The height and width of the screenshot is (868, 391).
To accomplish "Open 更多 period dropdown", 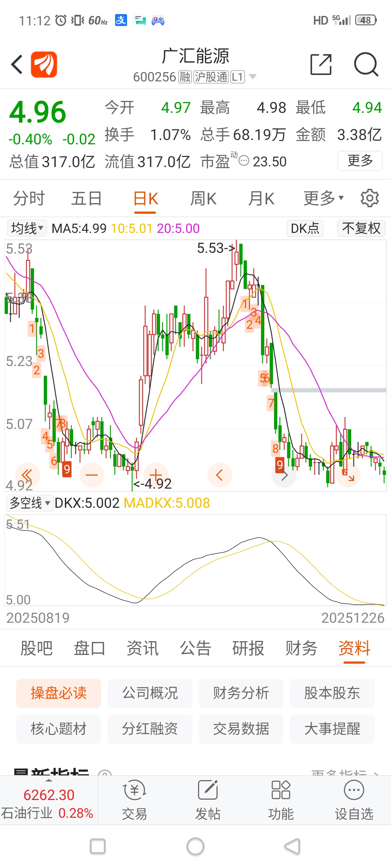I will coord(324,198).
